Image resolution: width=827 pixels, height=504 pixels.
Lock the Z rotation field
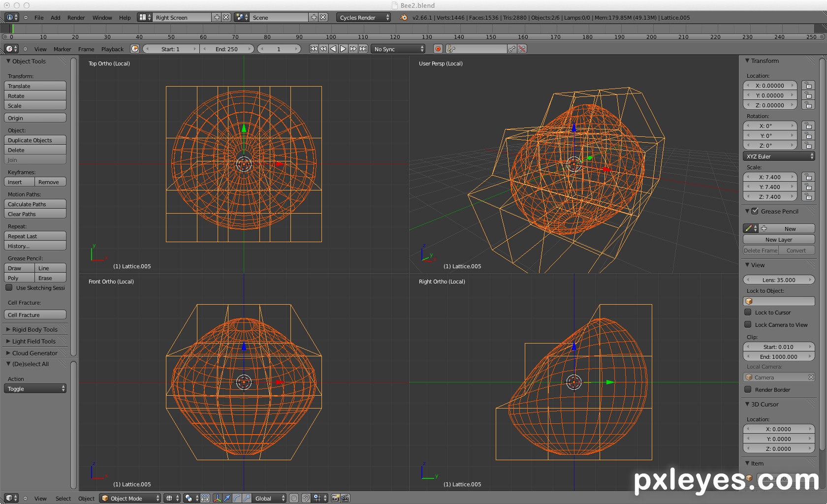coord(808,145)
